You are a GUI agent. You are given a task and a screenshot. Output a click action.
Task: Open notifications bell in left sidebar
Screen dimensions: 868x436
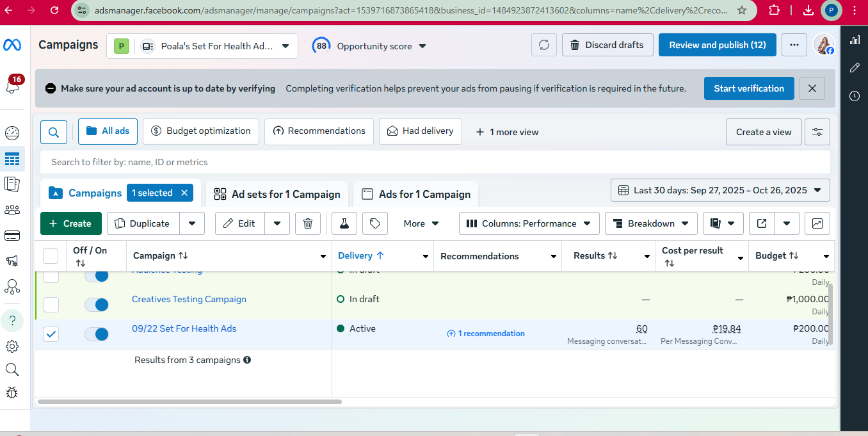pos(12,87)
